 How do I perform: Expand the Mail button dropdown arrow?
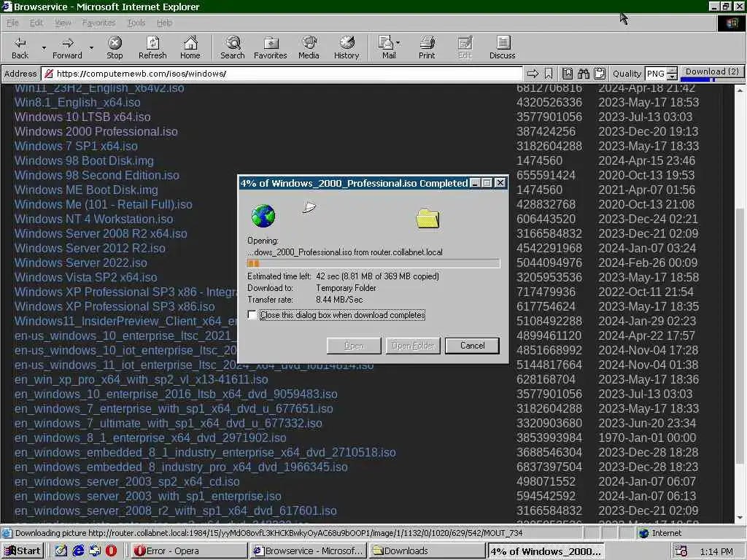click(398, 43)
